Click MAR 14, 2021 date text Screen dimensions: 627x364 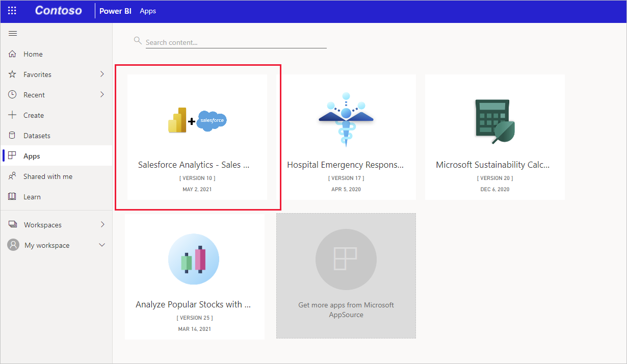[195, 329]
